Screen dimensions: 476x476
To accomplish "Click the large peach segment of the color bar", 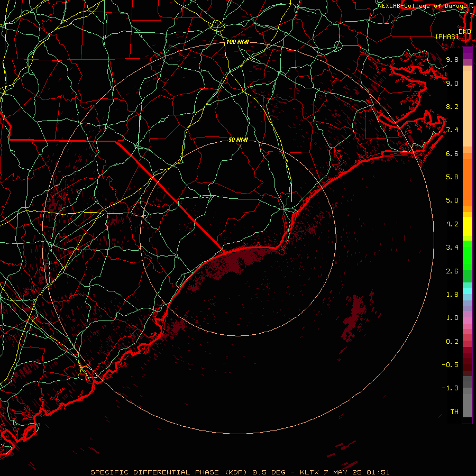I will click(467, 108).
